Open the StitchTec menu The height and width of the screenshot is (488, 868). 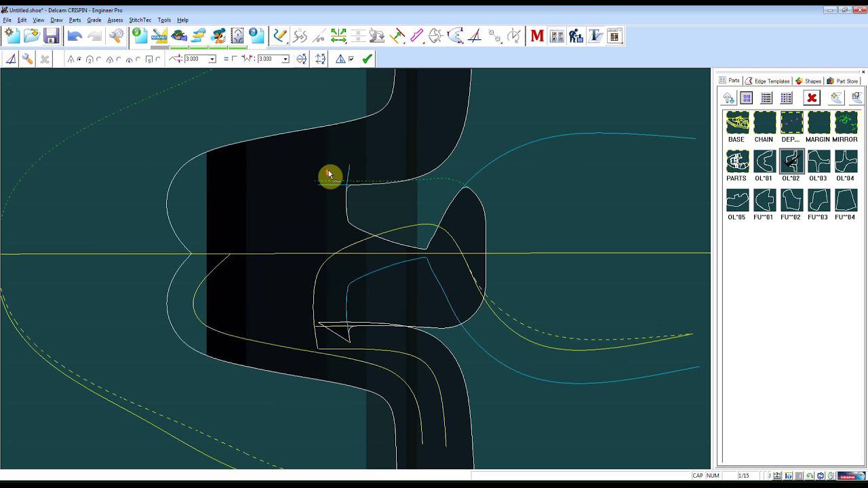coord(140,20)
